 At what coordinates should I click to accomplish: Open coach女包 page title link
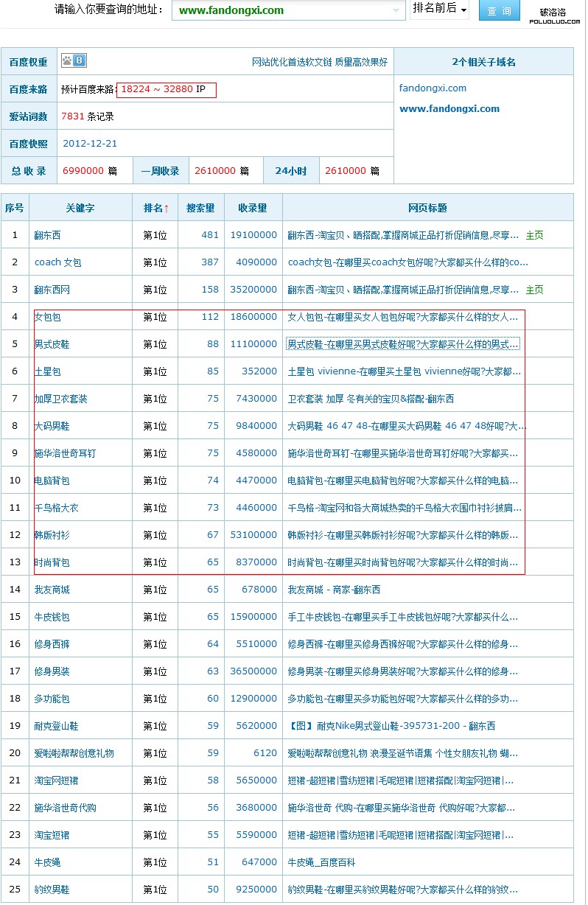(x=408, y=262)
